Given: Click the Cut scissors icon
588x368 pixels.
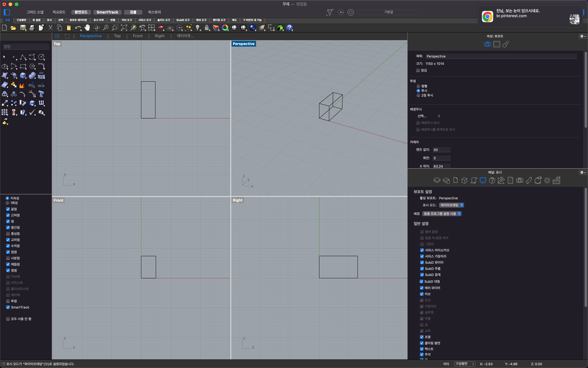Looking at the screenshot, I should [x=50, y=28].
